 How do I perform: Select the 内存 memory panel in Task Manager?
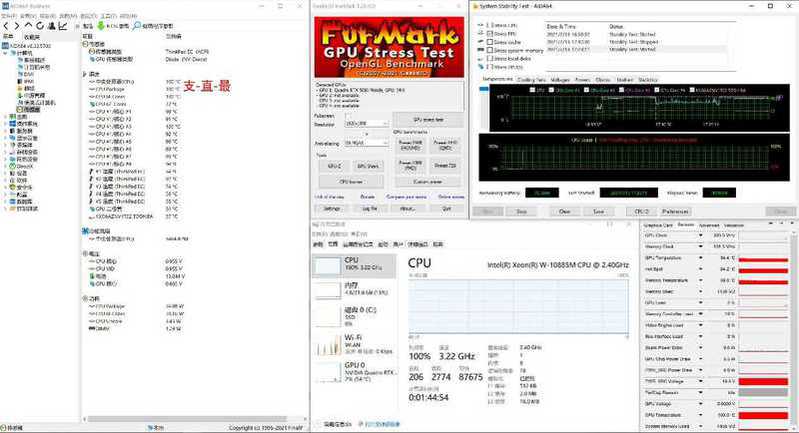[x=354, y=289]
